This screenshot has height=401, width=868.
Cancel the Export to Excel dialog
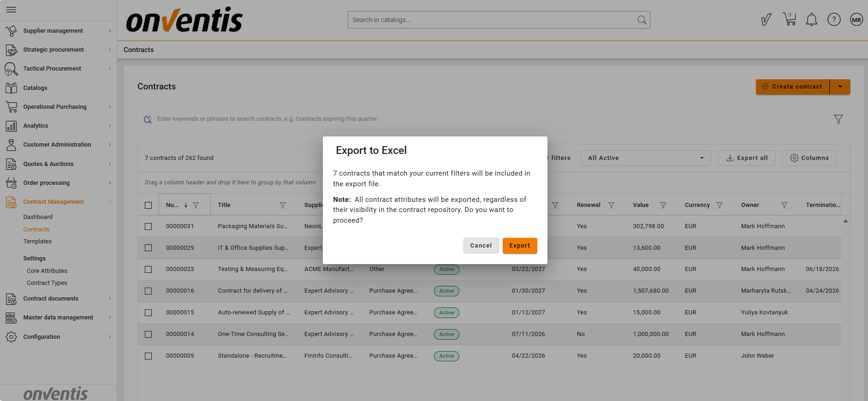point(481,246)
